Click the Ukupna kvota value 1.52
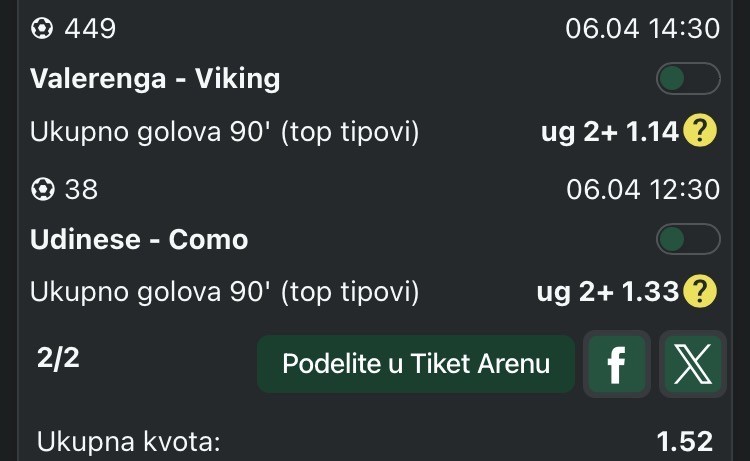Screen dimensions: 750x461 [684, 441]
